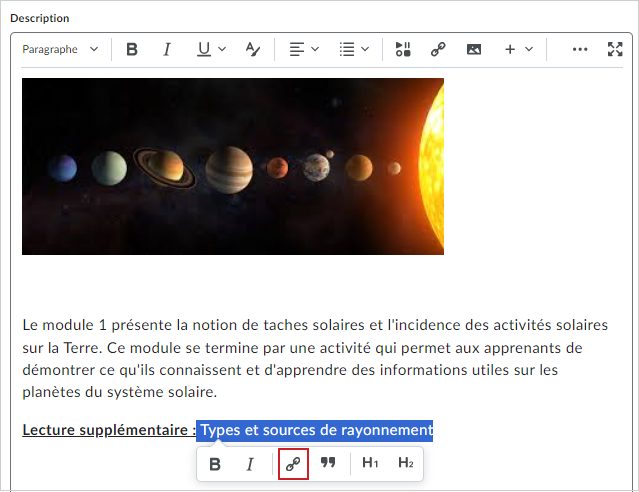This screenshot has height=492, width=639.
Task: Click the plus Insert Other icon
Action: click(x=510, y=49)
